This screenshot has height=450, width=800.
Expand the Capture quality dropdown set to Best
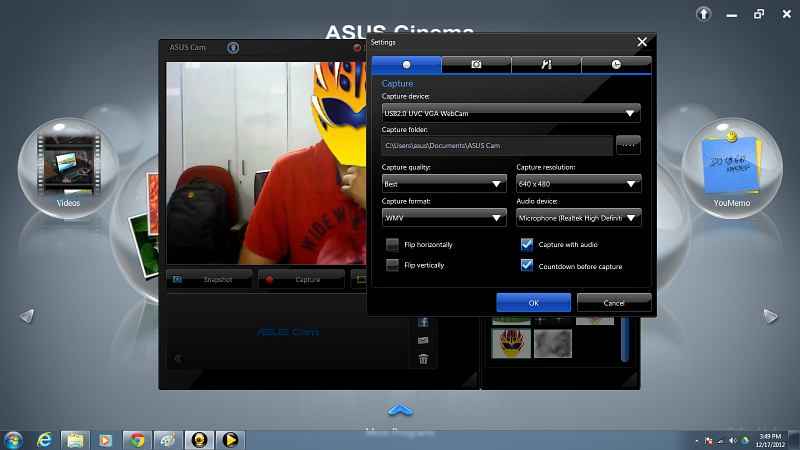click(x=444, y=184)
